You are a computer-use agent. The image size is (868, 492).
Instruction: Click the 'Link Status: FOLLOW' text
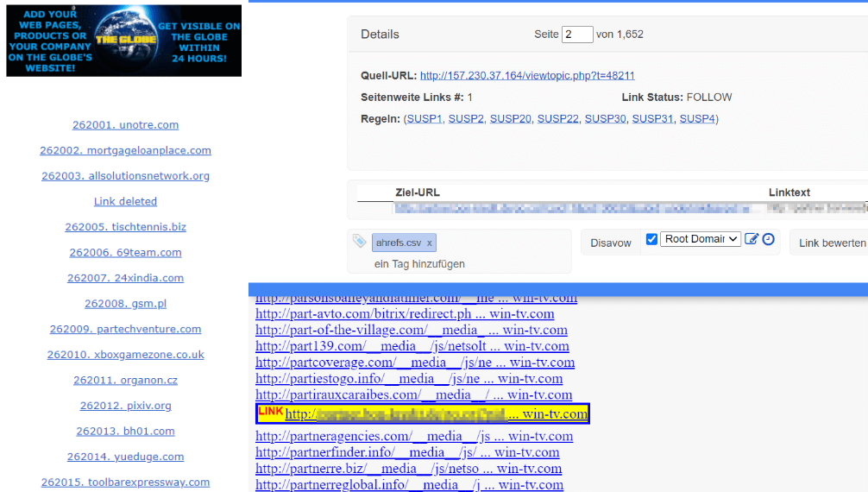coord(676,97)
